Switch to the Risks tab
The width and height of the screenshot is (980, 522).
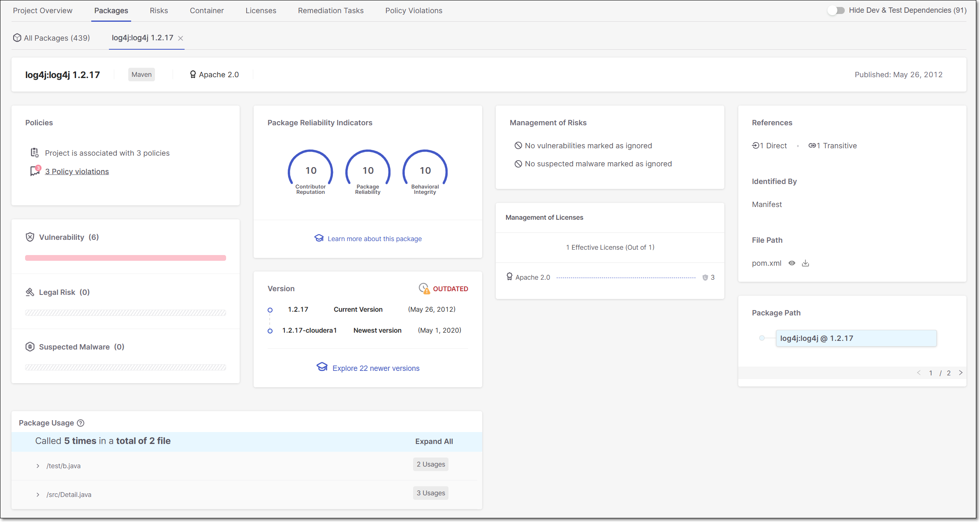click(159, 11)
